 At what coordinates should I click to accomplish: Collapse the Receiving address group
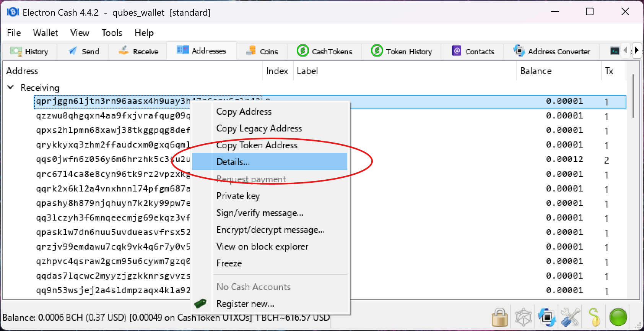[11, 88]
